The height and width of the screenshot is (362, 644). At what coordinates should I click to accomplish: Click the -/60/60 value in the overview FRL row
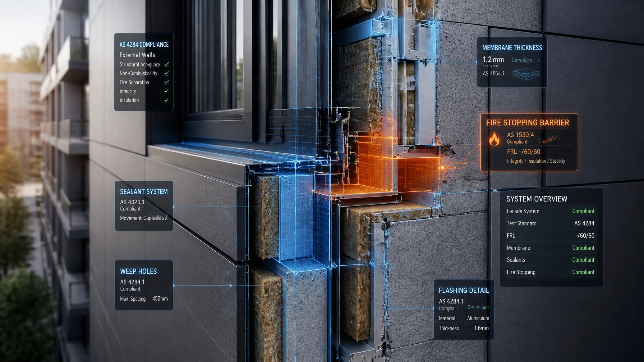click(585, 236)
